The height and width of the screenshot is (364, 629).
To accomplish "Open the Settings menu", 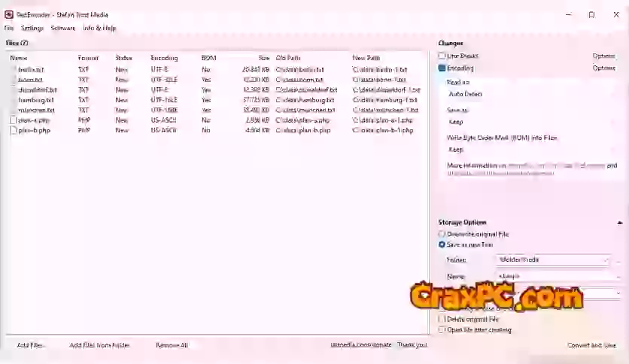I will (x=32, y=28).
